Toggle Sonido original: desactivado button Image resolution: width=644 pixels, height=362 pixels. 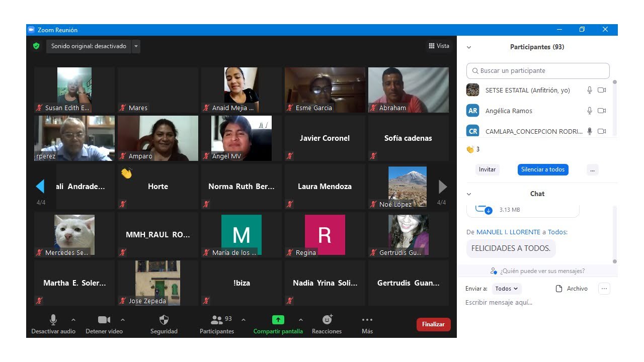[x=89, y=46]
